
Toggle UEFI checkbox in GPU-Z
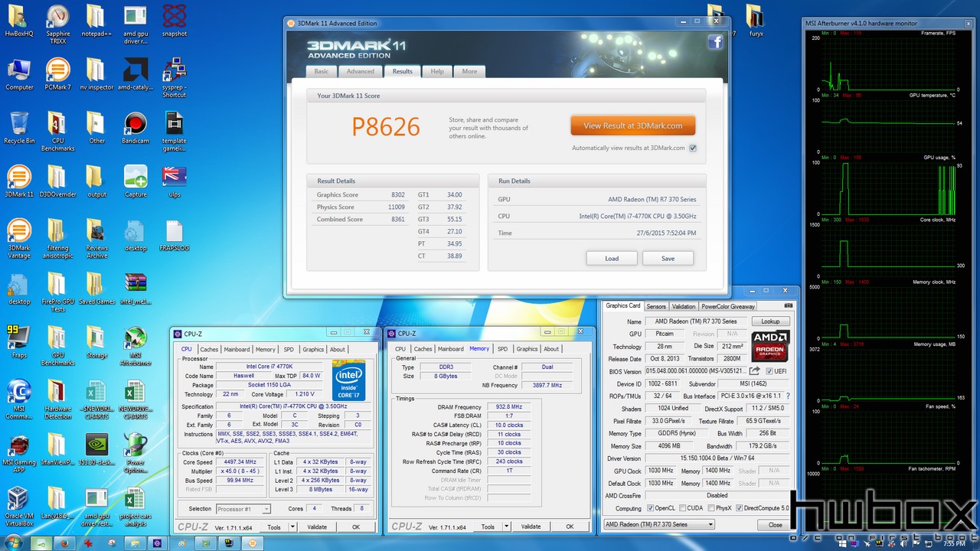point(769,371)
